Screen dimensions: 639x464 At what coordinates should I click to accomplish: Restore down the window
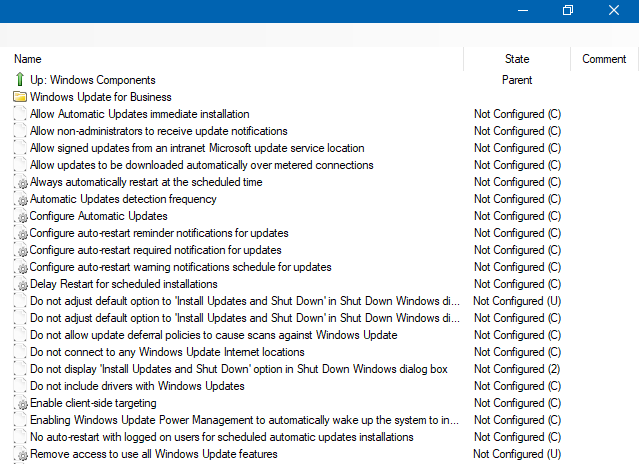(568, 10)
